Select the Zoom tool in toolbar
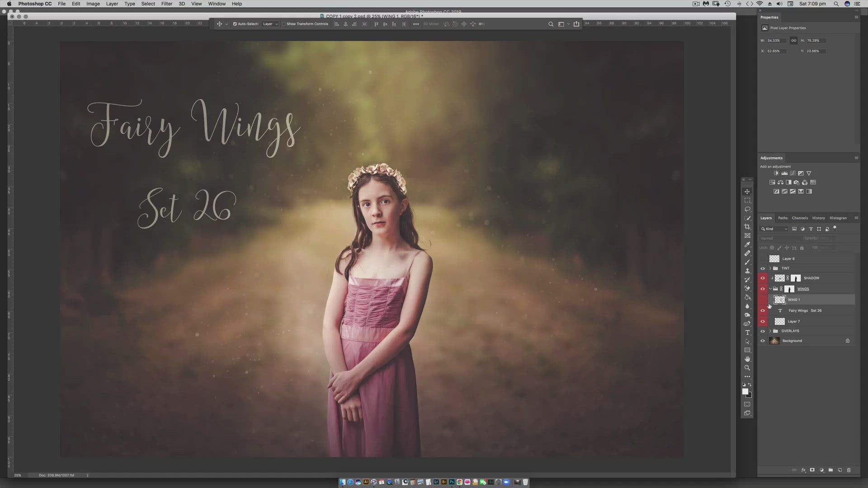The image size is (868, 488). [x=747, y=368]
